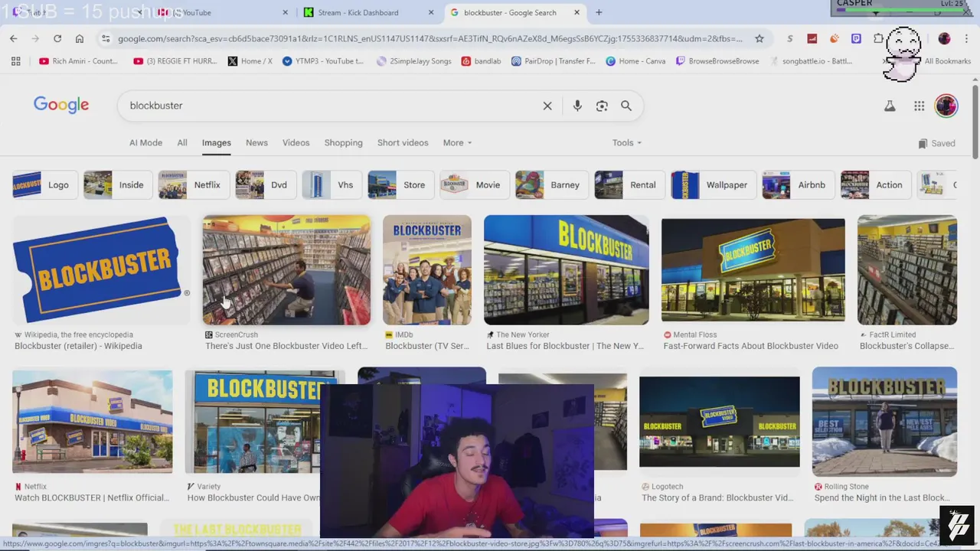Open Saved images
This screenshot has width=980, height=551.
coord(936,143)
